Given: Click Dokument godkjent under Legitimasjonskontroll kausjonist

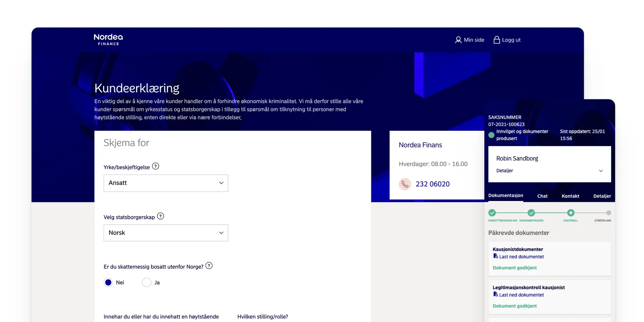Looking at the screenshot, I should [515, 306].
